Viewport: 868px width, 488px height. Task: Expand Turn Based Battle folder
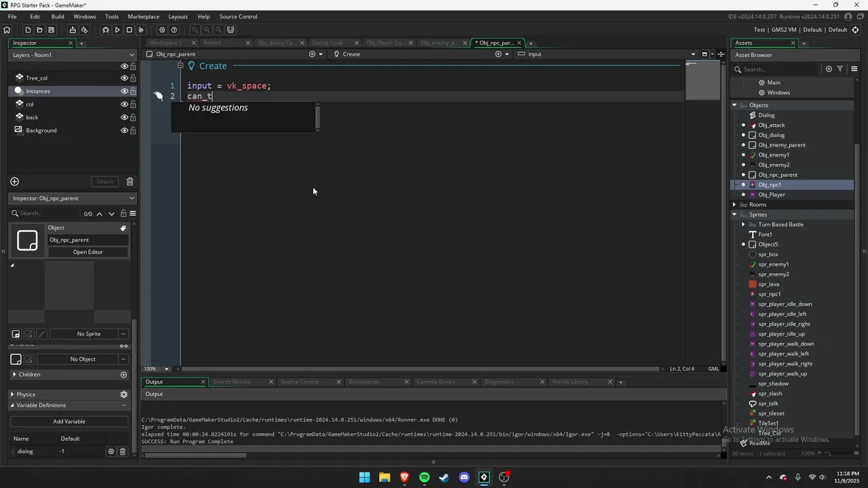tap(743, 224)
